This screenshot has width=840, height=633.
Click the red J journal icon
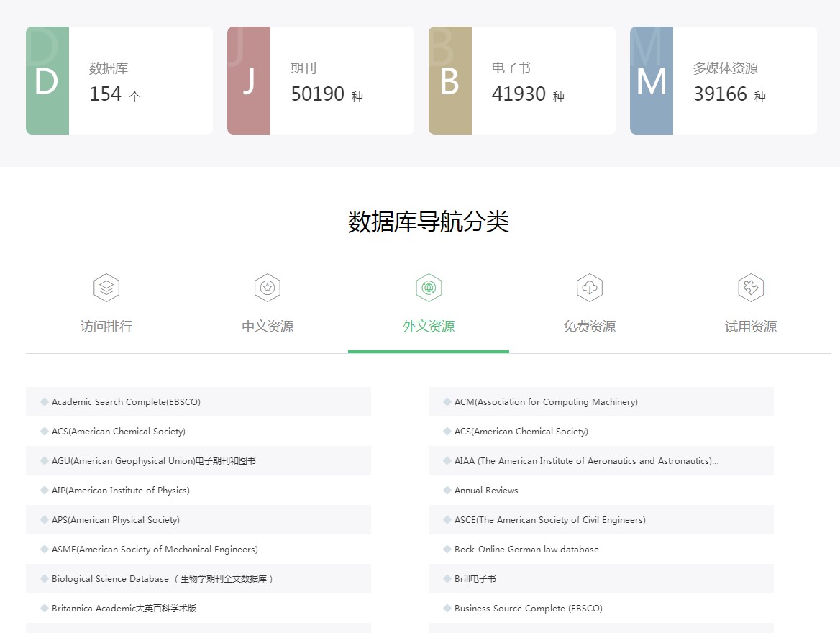pyautogui.click(x=249, y=81)
